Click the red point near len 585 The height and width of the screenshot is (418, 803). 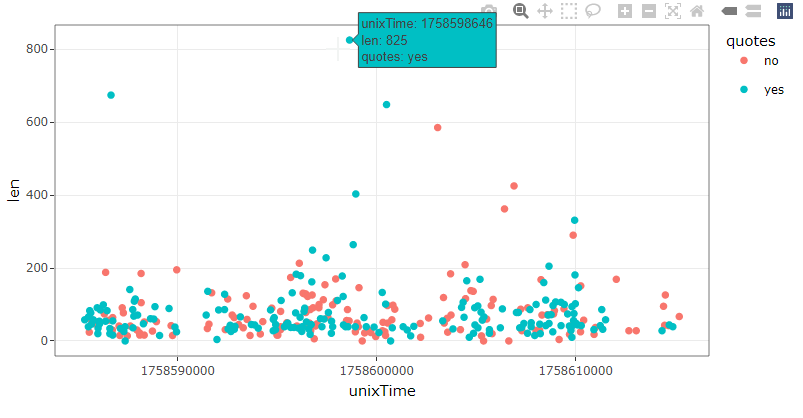coord(437,128)
